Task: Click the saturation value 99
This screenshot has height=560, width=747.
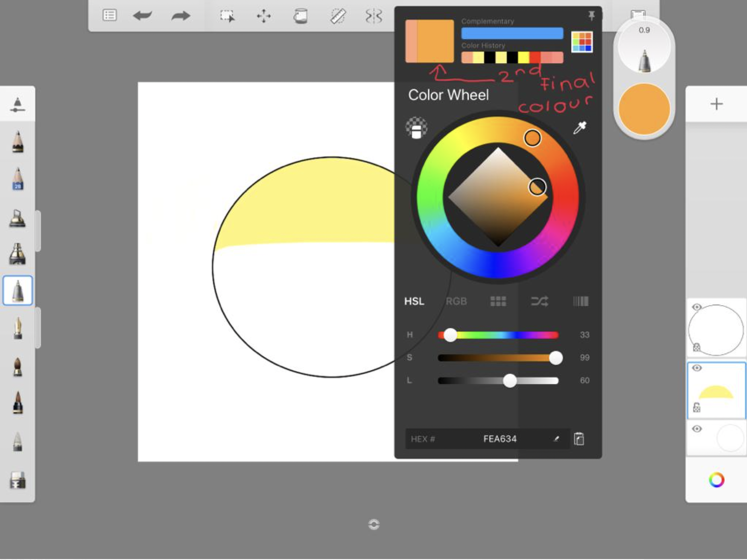Action: tap(584, 357)
